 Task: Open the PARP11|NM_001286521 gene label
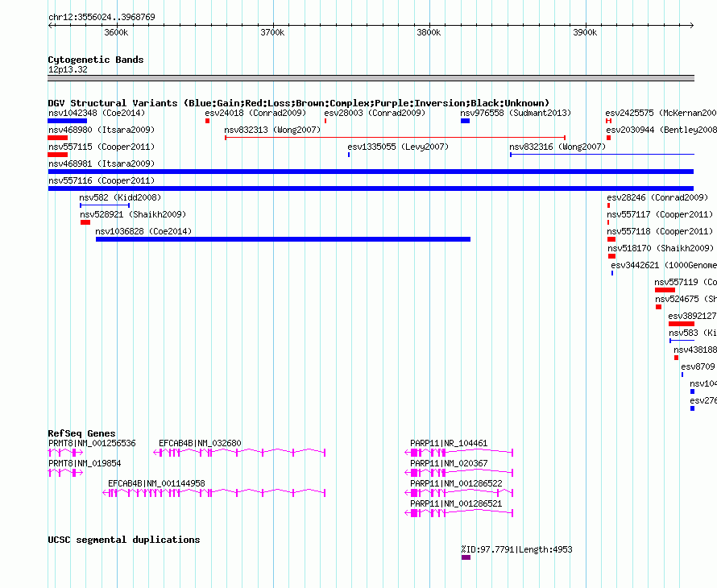tap(456, 503)
